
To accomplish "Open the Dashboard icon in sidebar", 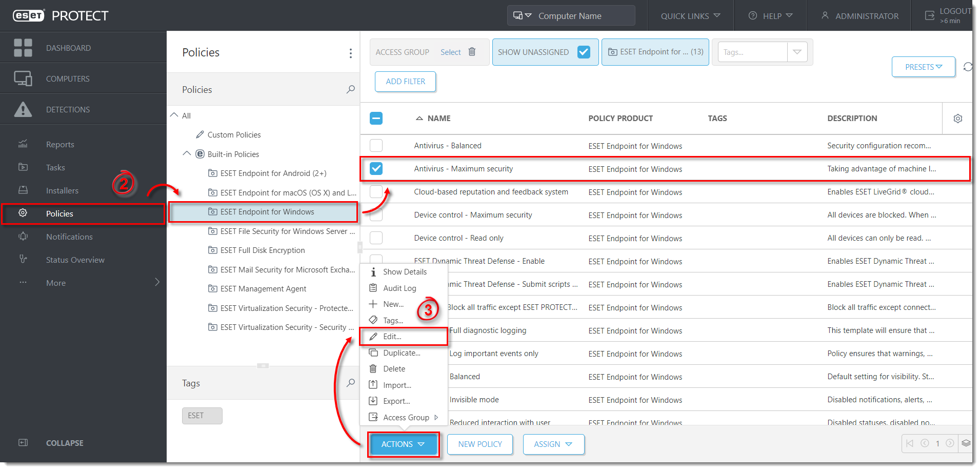I will click(x=23, y=48).
